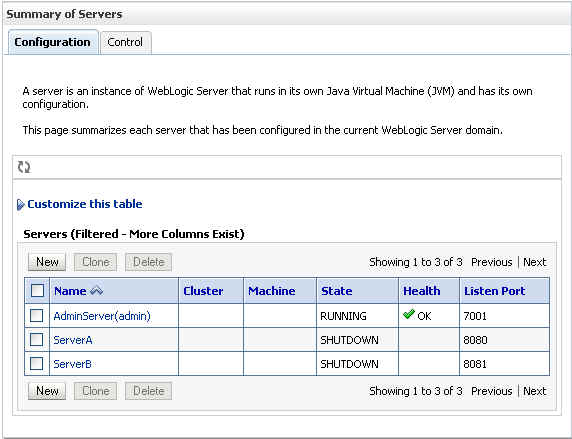Click the Delete button above the table

pos(148,262)
